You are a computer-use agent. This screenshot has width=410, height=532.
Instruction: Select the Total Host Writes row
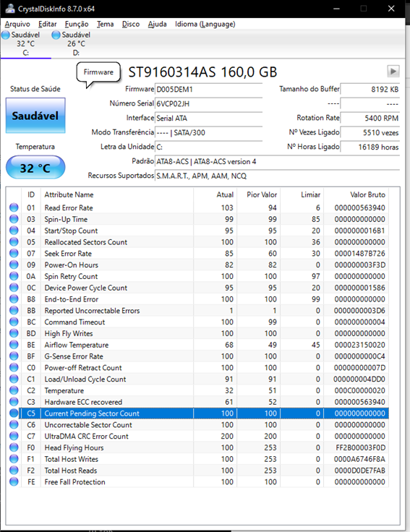pos(197,459)
